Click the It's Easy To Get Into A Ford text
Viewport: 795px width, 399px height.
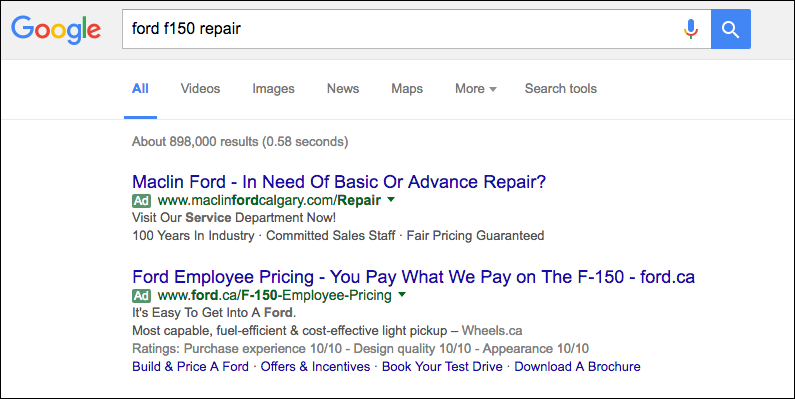point(214,313)
